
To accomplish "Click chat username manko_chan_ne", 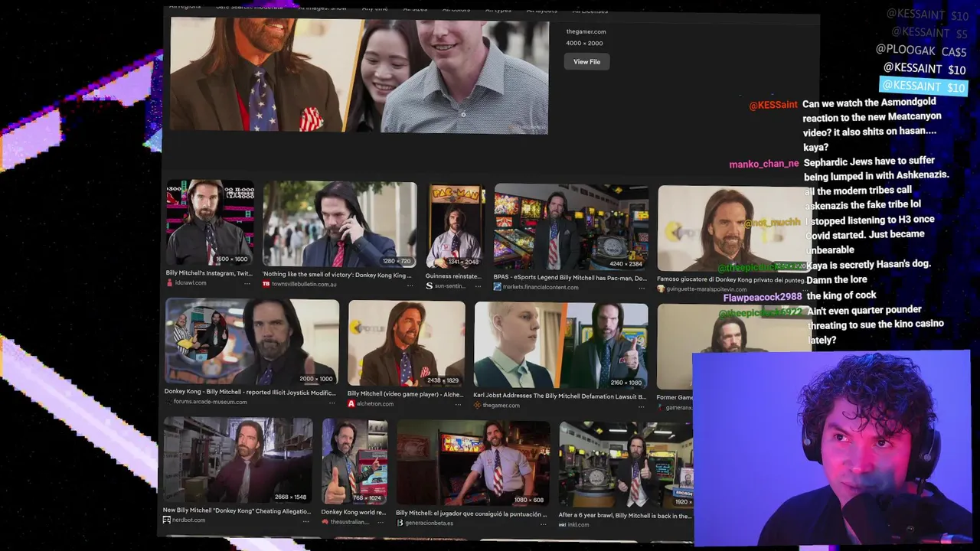I will point(764,164).
